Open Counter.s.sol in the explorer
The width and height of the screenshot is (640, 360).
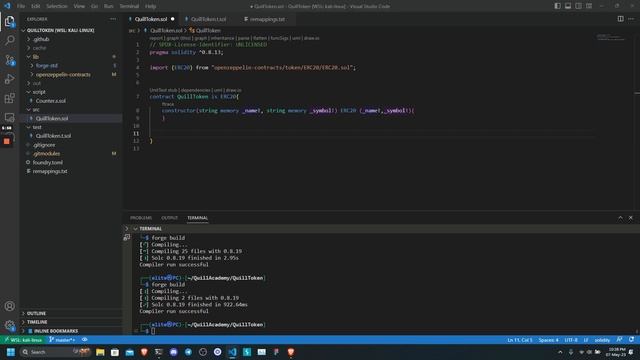[x=51, y=101]
